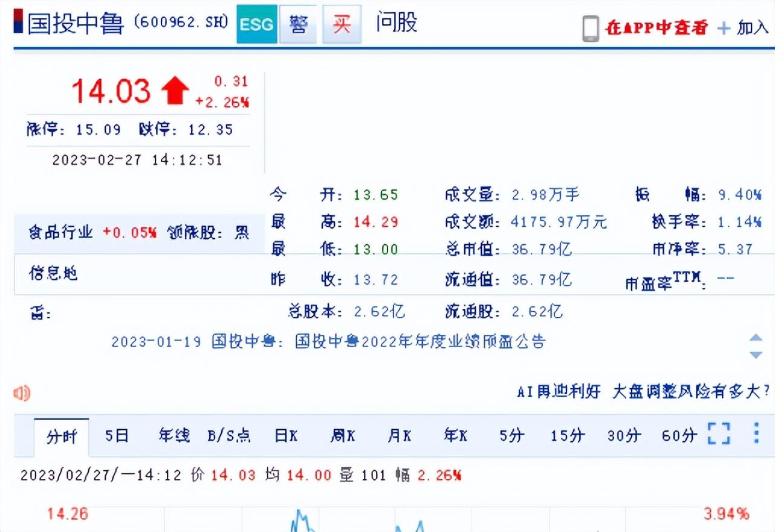This screenshot has height=532, width=775.
Task: Click the stock code 600962.SH
Action: coord(181,22)
